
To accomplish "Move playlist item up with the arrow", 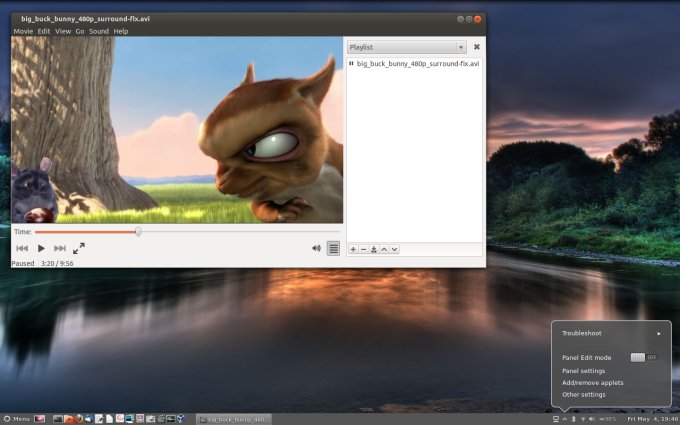I will (x=384, y=249).
